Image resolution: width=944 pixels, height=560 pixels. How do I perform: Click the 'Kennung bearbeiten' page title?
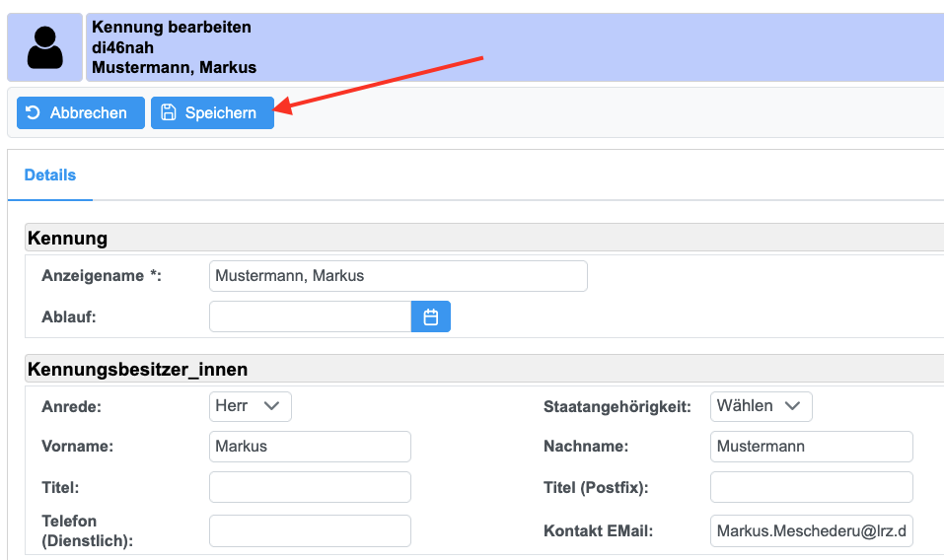[x=171, y=27]
